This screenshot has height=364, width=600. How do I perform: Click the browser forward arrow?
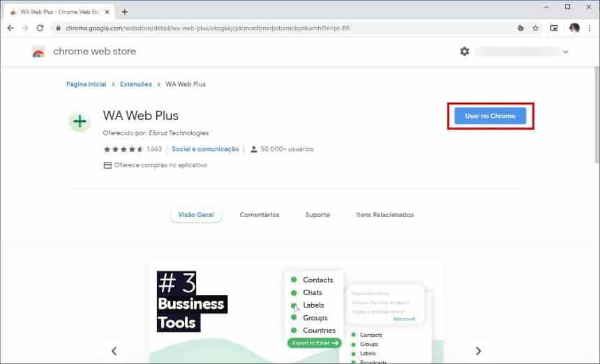tap(25, 28)
